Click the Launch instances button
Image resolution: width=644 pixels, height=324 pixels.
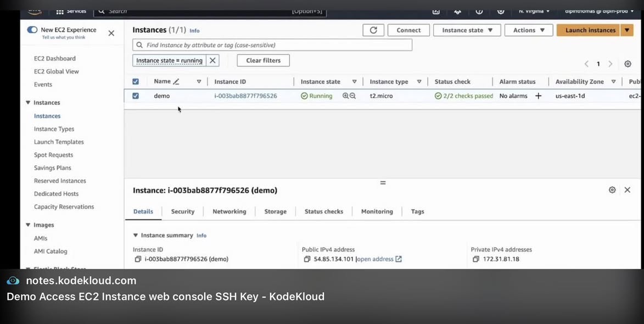pyautogui.click(x=589, y=30)
